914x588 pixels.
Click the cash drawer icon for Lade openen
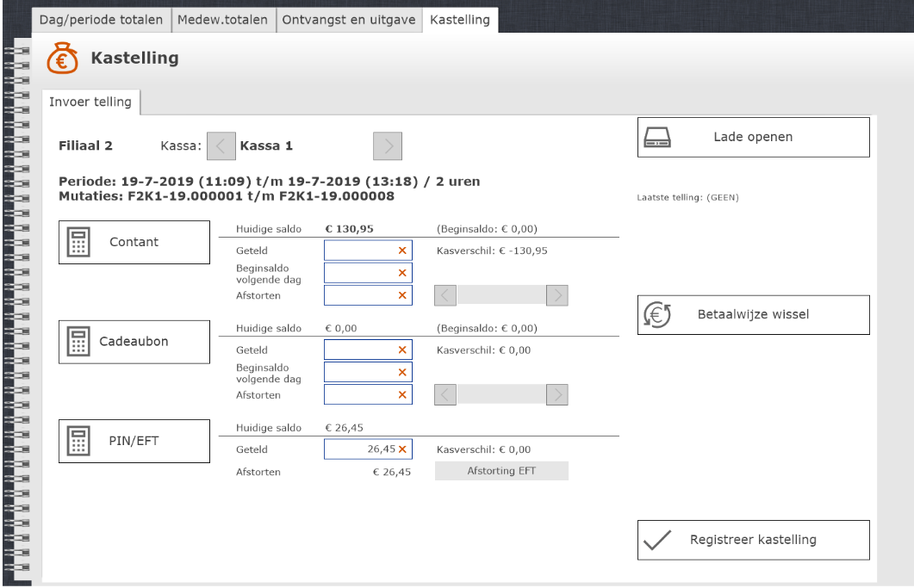tap(657, 138)
